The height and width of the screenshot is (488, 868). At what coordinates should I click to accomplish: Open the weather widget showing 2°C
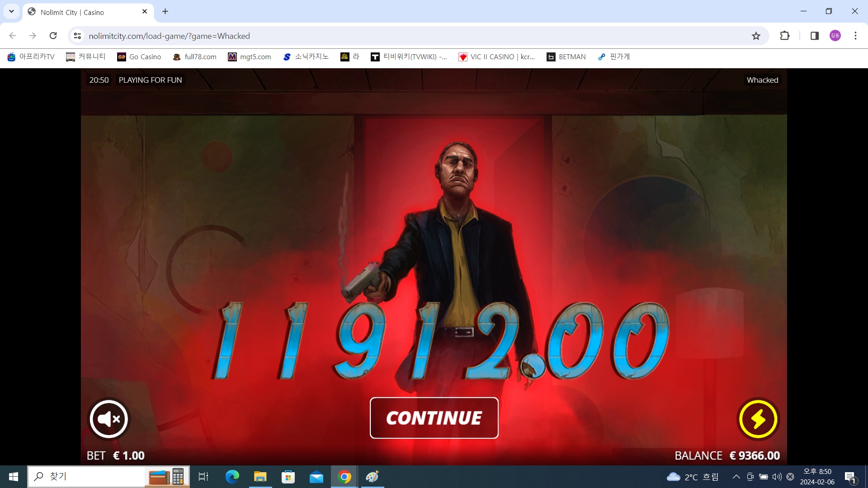tap(693, 477)
